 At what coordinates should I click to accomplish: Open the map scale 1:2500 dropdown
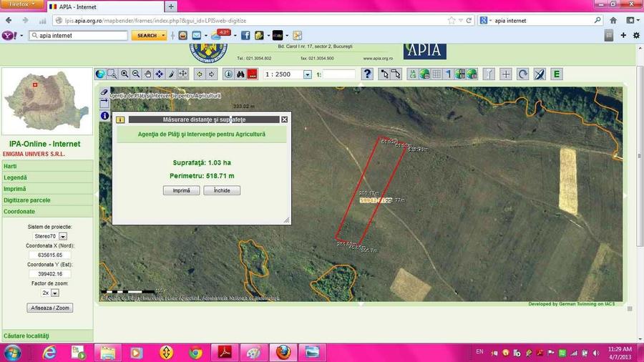pyautogui.click(x=308, y=74)
